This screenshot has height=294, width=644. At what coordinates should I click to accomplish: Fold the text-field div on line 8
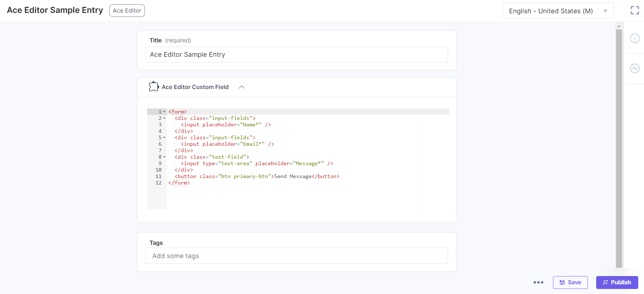(164, 157)
